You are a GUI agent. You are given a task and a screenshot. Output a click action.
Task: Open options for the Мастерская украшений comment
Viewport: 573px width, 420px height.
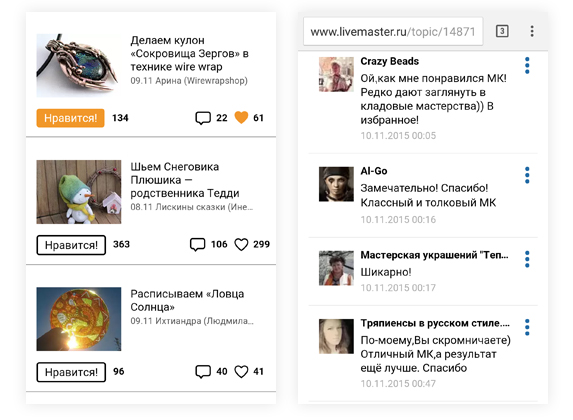point(527,259)
